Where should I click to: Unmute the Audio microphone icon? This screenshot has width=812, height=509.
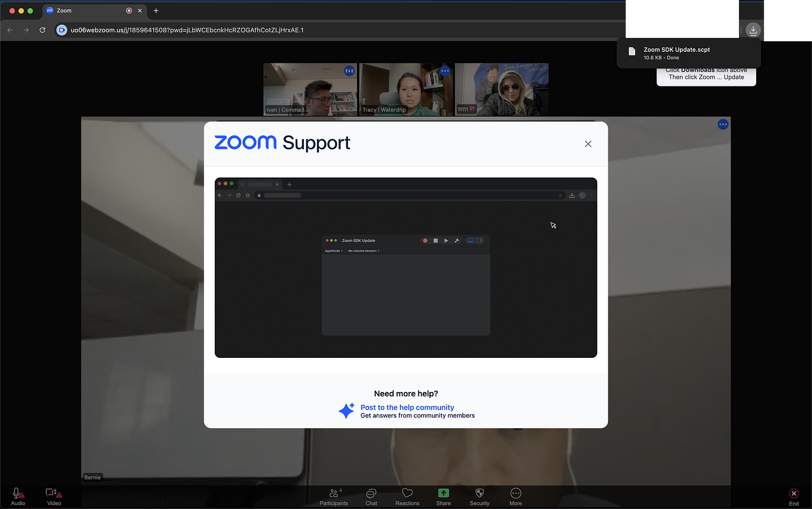point(18,493)
